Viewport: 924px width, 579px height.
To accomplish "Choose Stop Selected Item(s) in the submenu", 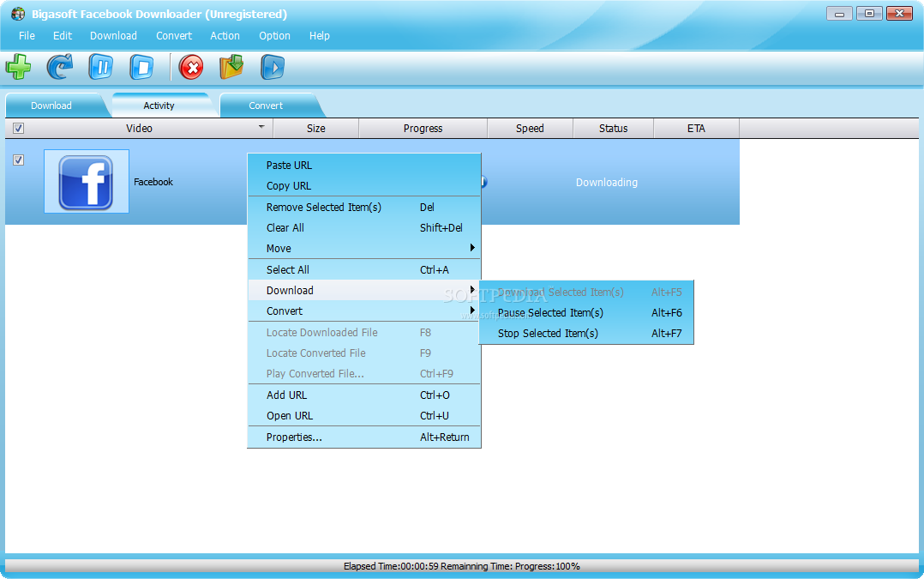I will (587, 333).
